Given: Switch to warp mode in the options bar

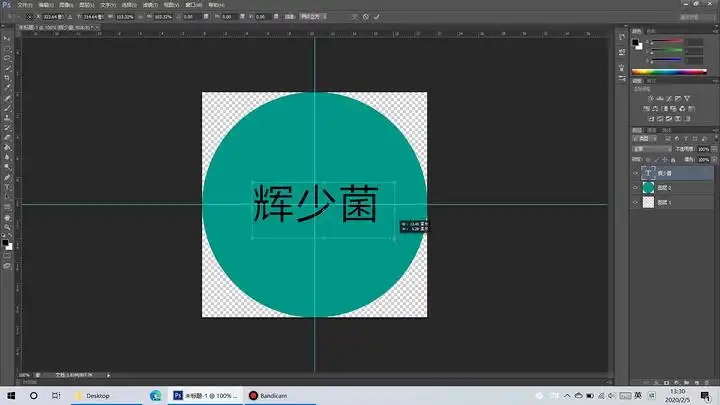Looking at the screenshot, I should pos(353,17).
